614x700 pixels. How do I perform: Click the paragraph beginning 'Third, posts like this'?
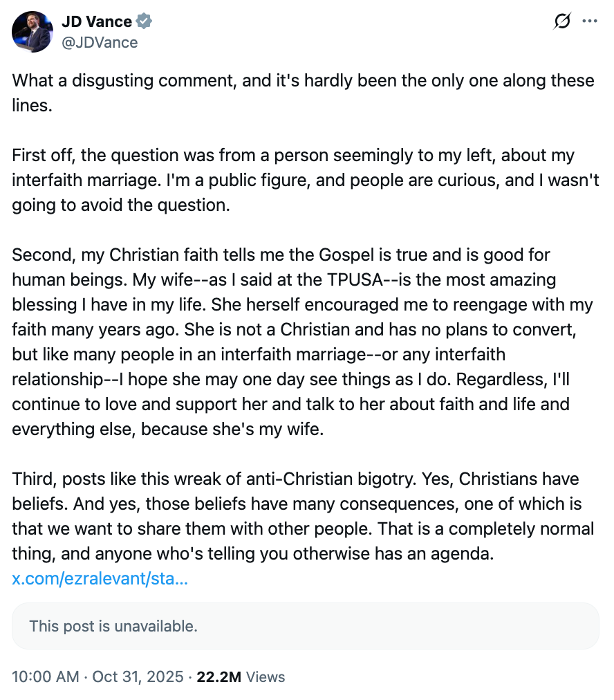[304, 516]
